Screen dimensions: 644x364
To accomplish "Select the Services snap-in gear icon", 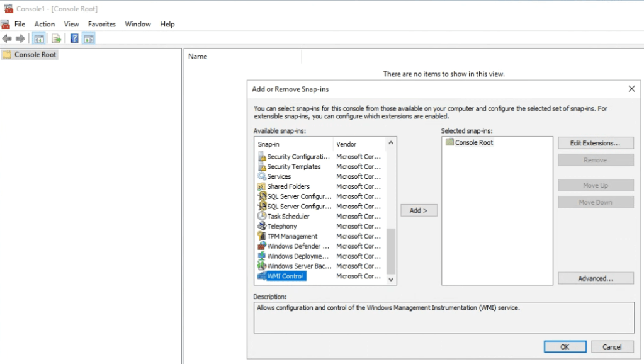I will (262, 176).
